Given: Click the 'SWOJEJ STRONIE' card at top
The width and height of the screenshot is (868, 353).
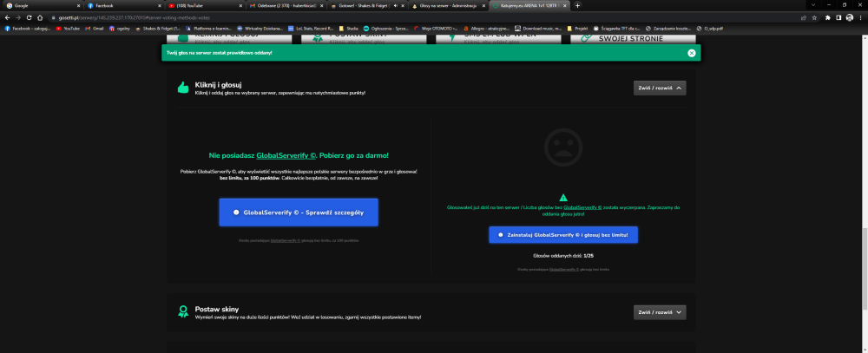Looking at the screenshot, I should [x=634, y=39].
